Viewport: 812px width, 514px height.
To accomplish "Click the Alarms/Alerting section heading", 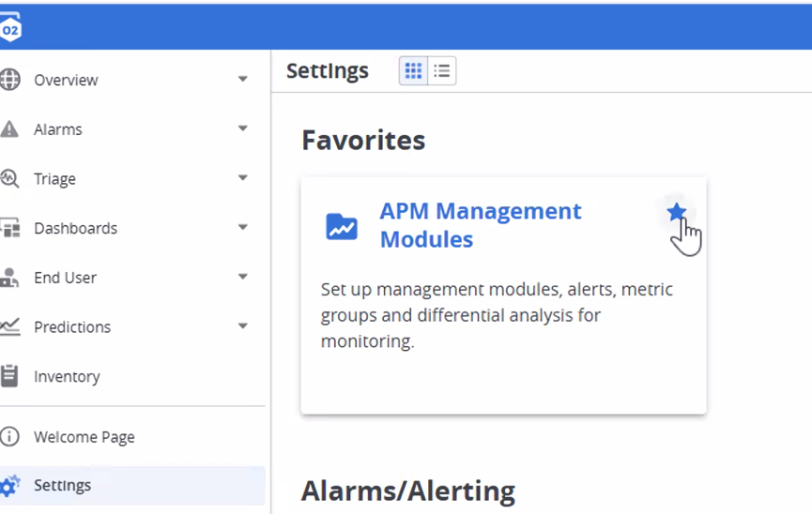I will (408, 491).
